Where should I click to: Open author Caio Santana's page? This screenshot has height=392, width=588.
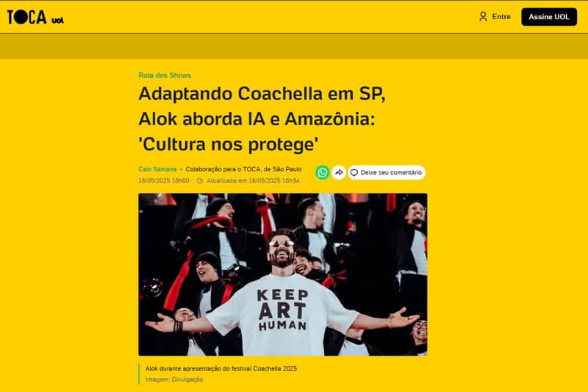[157, 169]
